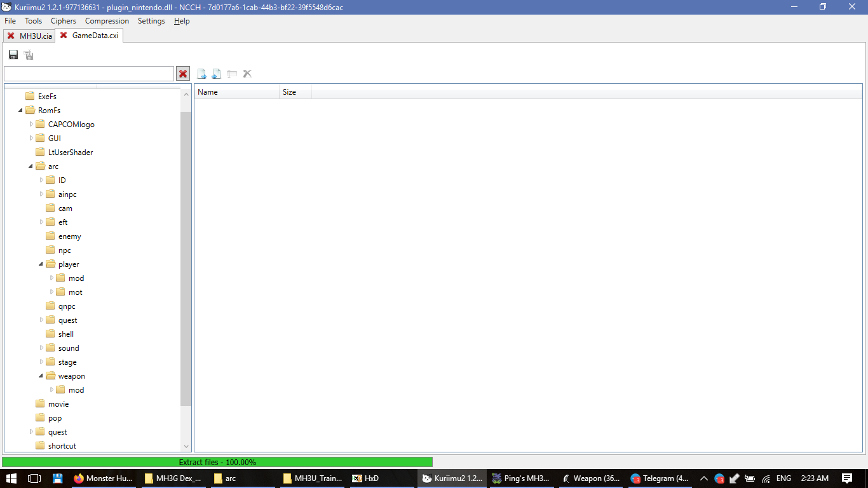Image resolution: width=868 pixels, height=488 pixels.
Task: Click the file search input field
Action: [89, 74]
